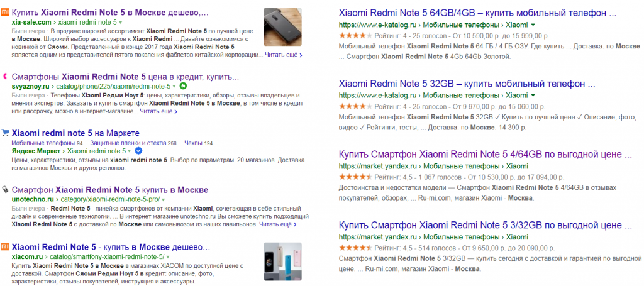Expand 'Читать ещё' in unotechno snippet
This screenshot has width=644, height=286.
pos(277,224)
